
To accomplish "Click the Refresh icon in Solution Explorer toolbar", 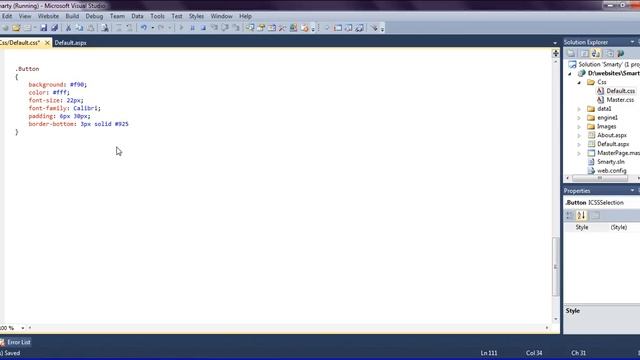I will point(584,53).
